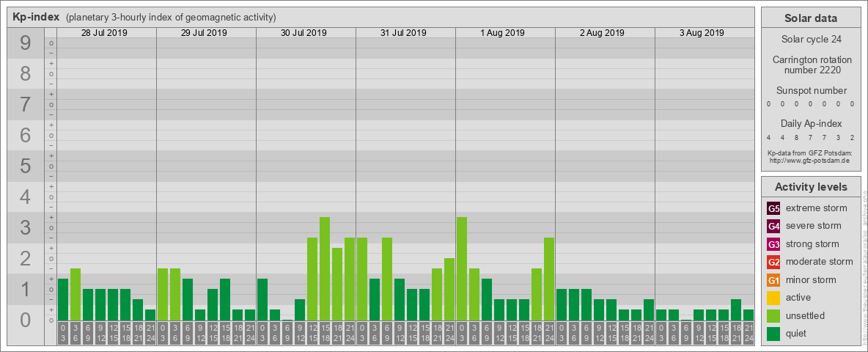Click the Ap-index value 8

point(797,137)
